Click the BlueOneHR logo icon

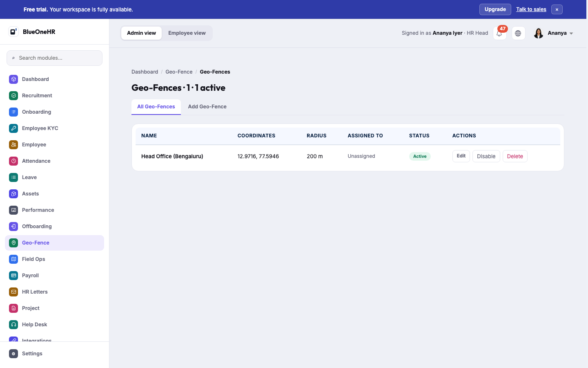[x=13, y=31]
